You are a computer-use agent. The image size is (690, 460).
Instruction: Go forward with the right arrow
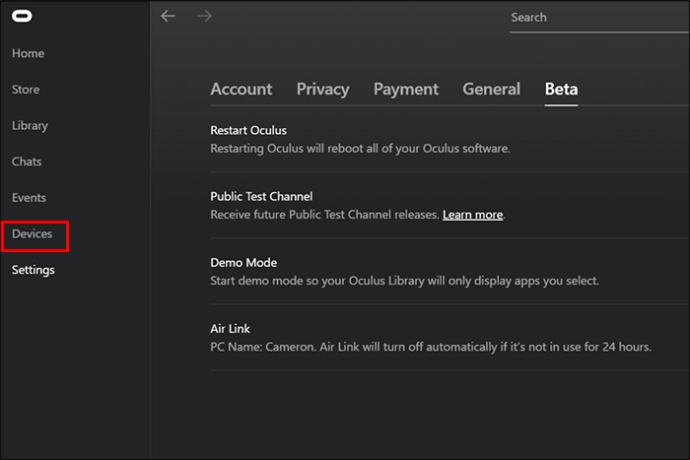tap(206, 16)
